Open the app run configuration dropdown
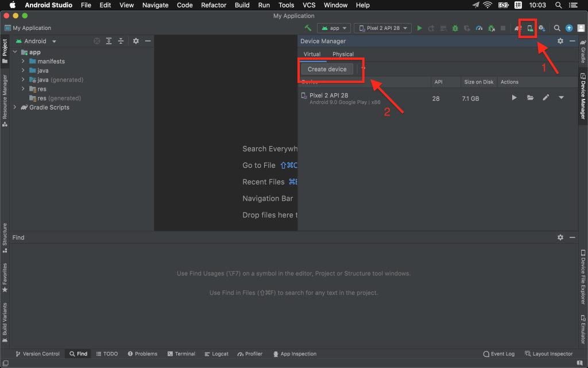This screenshot has height=368, width=588. [x=334, y=28]
